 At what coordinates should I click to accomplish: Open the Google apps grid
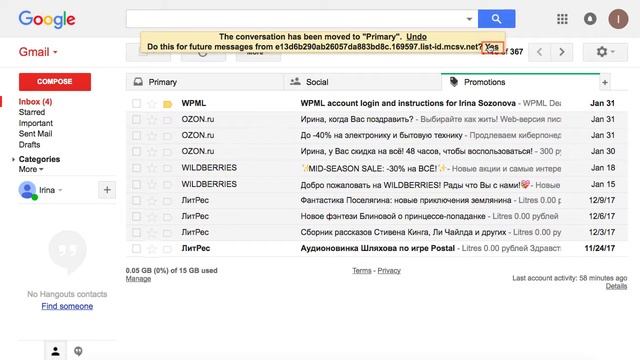click(562, 19)
